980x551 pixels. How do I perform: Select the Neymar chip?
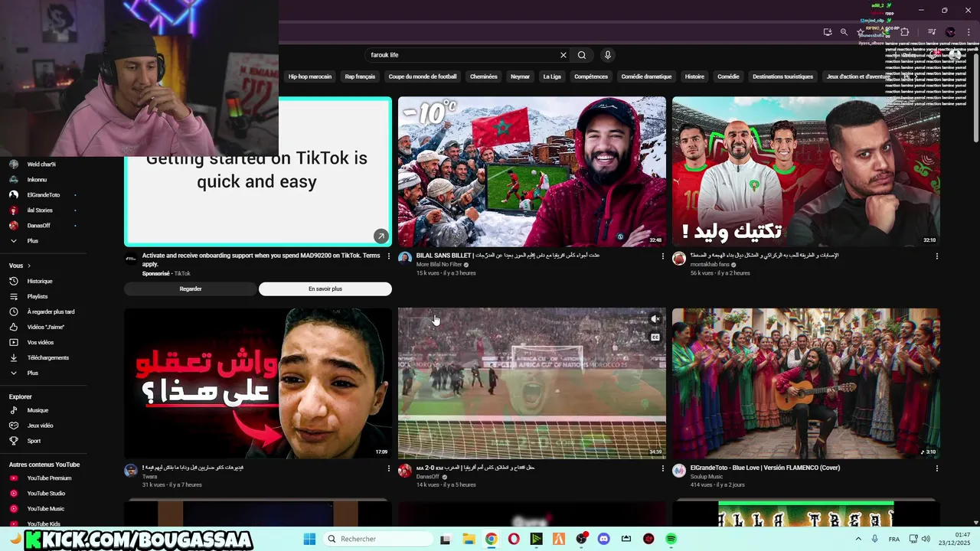tap(521, 77)
